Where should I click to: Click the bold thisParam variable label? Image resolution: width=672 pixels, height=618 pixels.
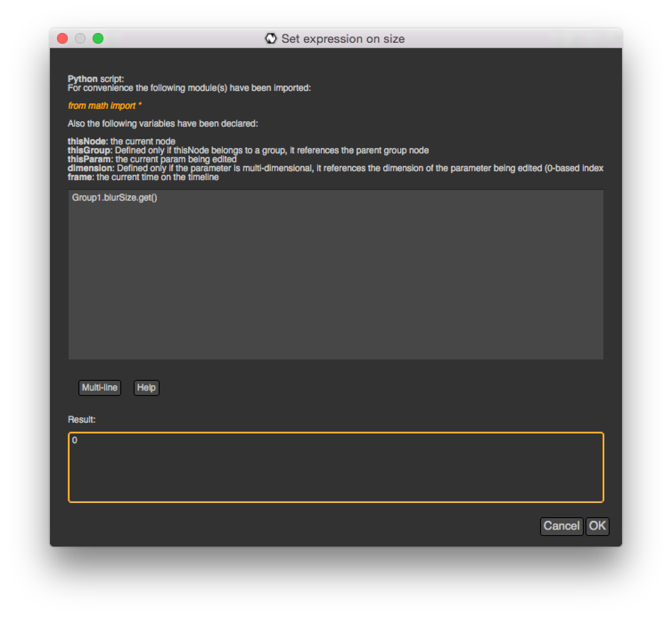[90, 159]
